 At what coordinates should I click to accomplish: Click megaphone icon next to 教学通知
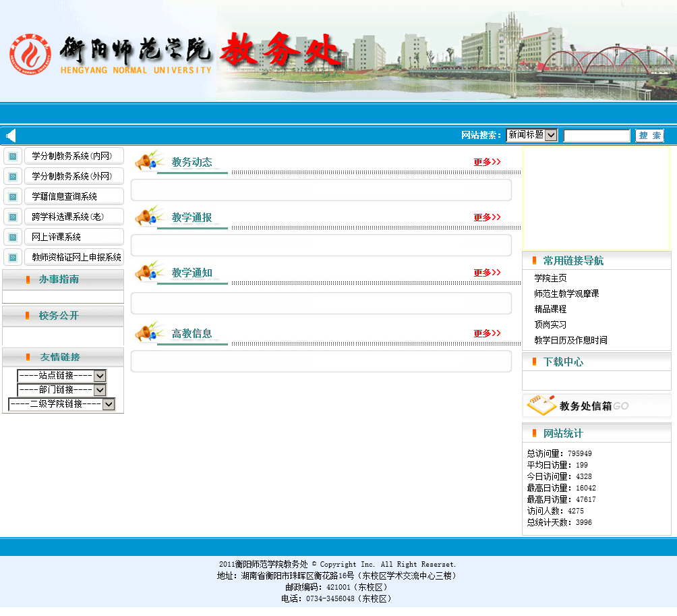point(149,272)
